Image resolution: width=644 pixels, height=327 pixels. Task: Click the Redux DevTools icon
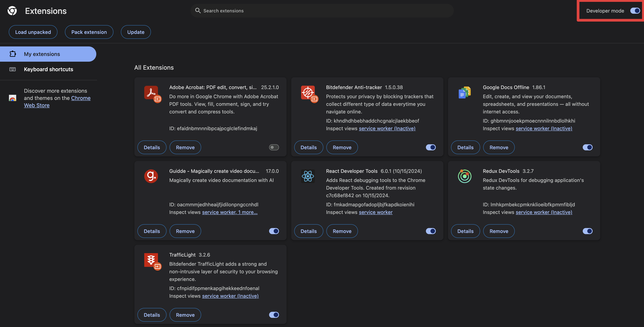click(465, 176)
